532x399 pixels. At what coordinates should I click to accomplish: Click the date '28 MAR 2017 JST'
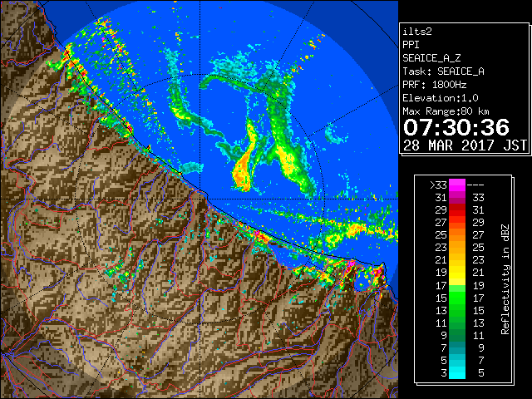465,145
